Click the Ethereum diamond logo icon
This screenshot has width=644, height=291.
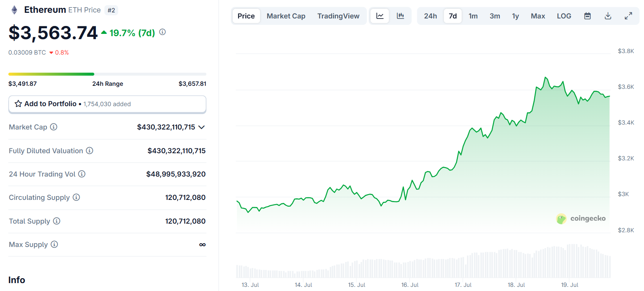point(14,10)
